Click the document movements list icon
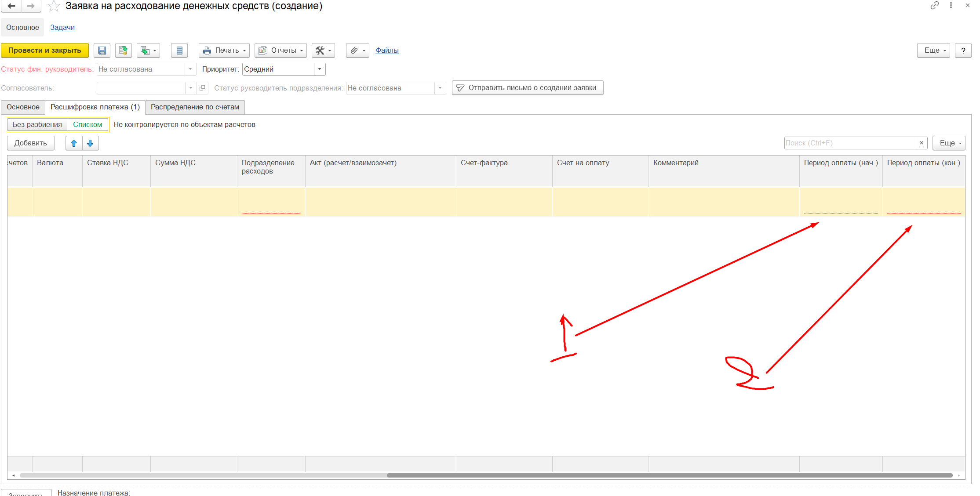The image size is (980, 496). 179,51
